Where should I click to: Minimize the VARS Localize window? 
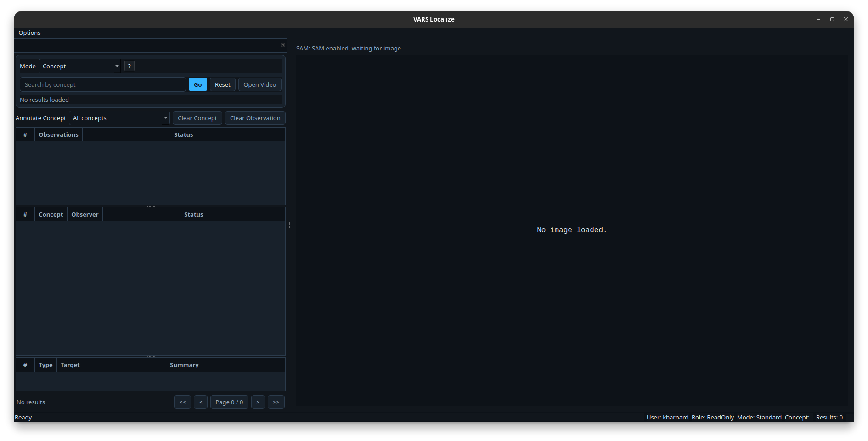(818, 19)
